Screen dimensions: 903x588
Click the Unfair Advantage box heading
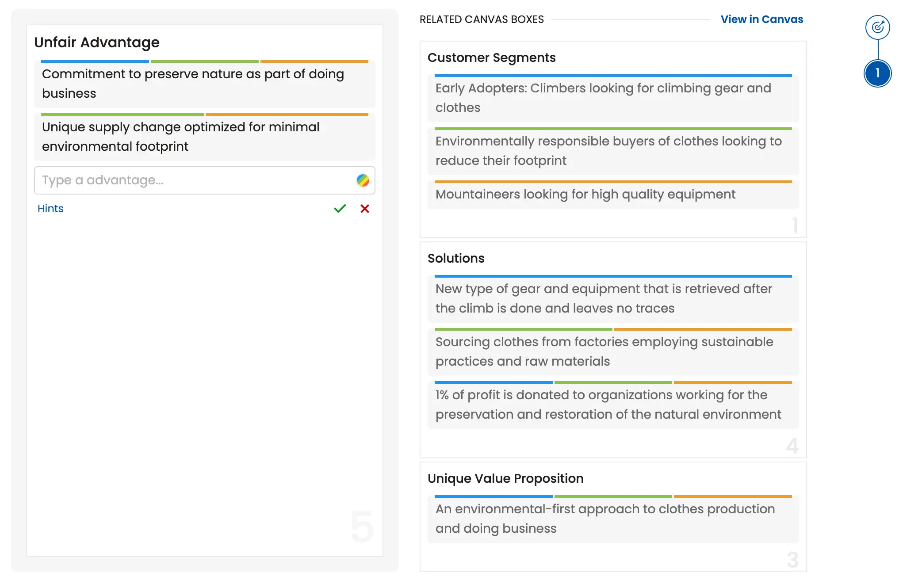point(97,42)
